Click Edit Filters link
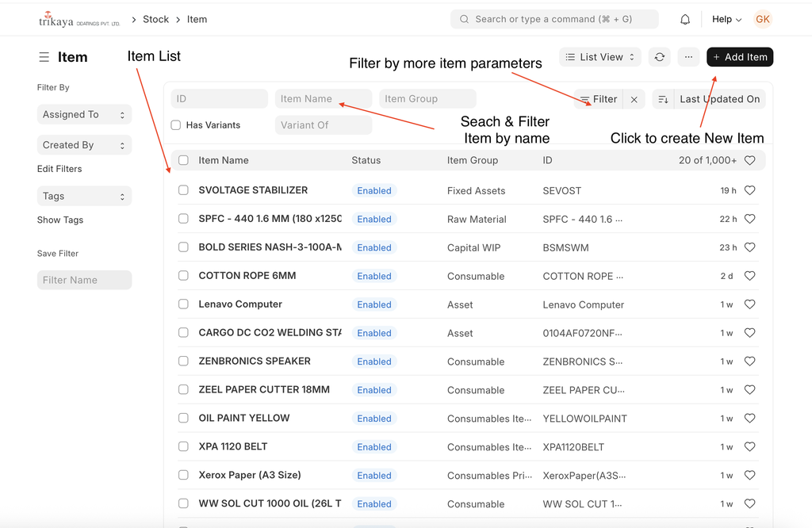 (59, 169)
